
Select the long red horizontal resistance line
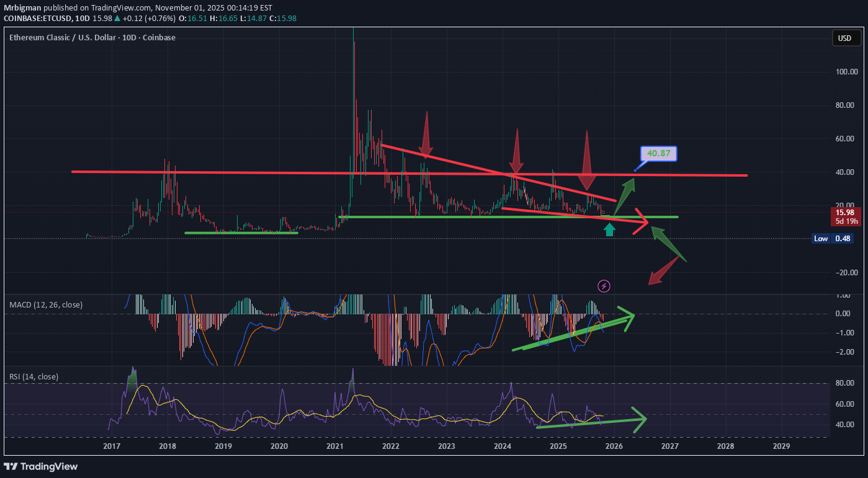pos(248,172)
